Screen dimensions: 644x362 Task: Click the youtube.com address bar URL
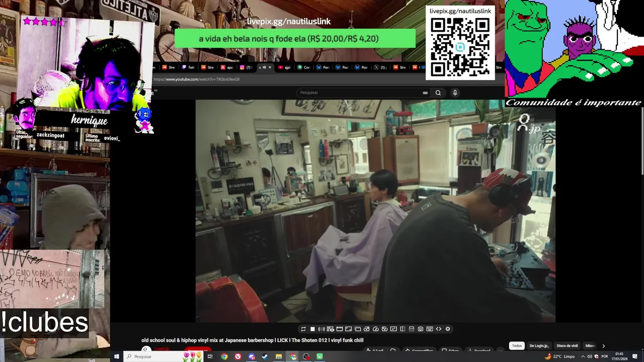[x=196, y=79]
